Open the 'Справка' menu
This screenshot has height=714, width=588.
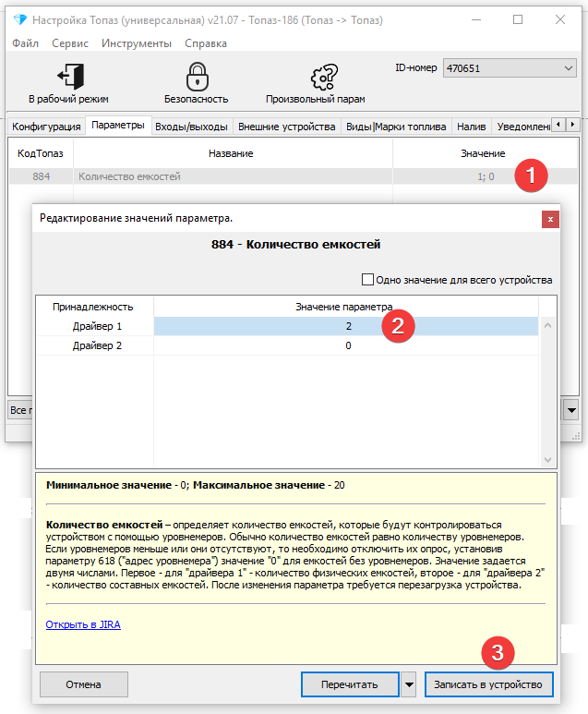206,43
